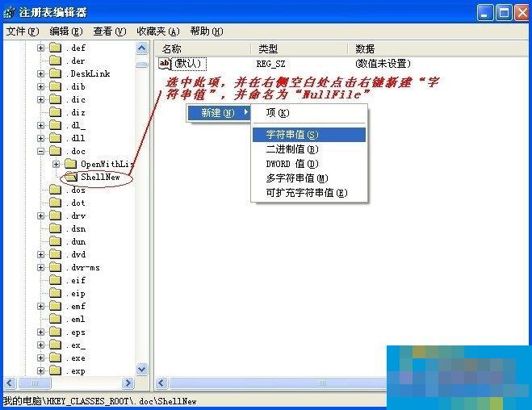Expand the .dic tree node
Image resolution: width=532 pixels, height=410 pixels.
(x=40, y=99)
